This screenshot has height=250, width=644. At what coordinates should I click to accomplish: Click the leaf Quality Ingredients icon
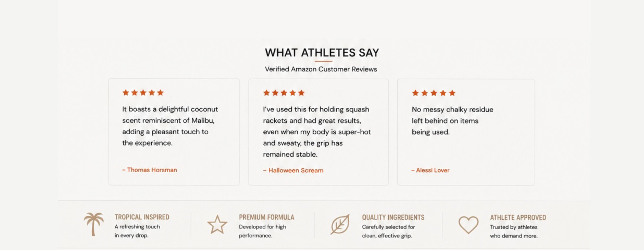340,224
